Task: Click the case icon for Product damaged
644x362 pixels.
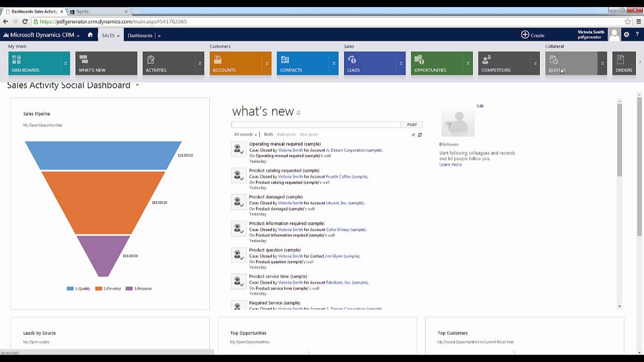Action: (238, 202)
